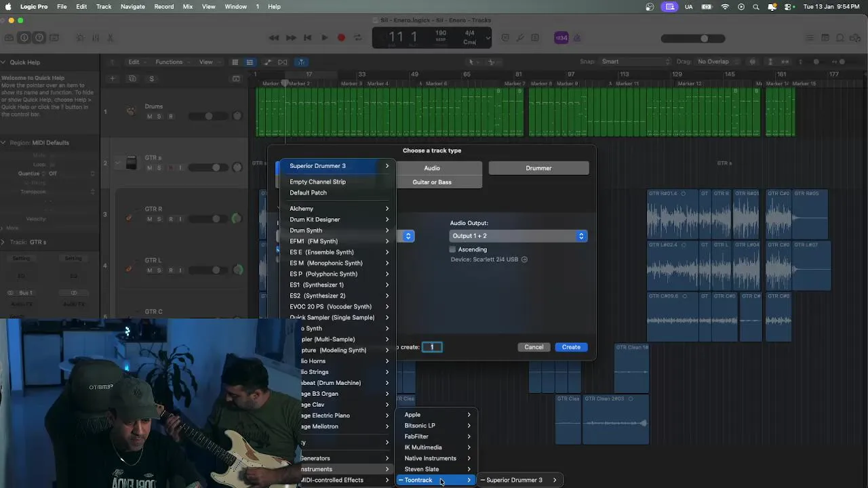This screenshot has height=488, width=868.
Task: Click the Create button
Action: [x=571, y=347]
